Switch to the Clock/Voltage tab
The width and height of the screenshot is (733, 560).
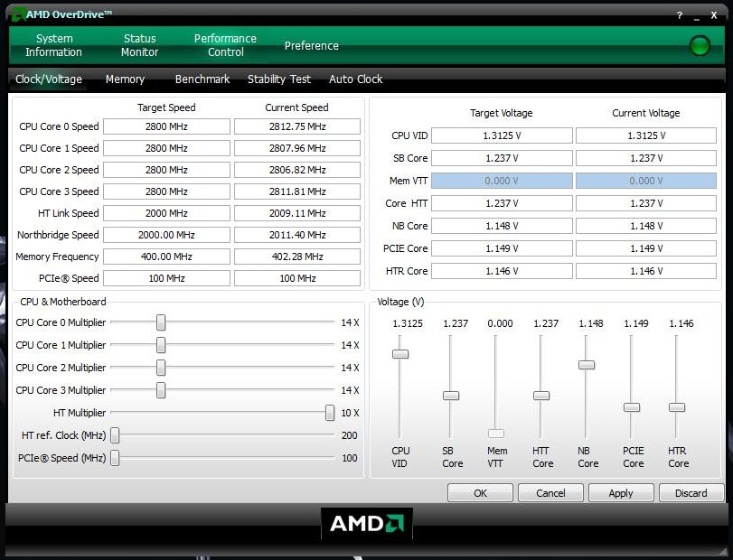click(x=49, y=79)
